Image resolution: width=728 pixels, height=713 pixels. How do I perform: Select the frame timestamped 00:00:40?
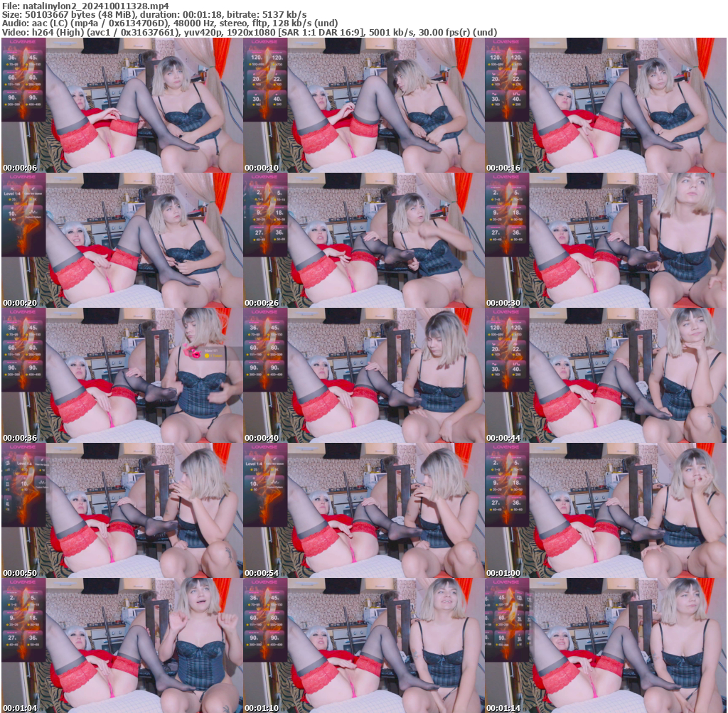point(363,375)
